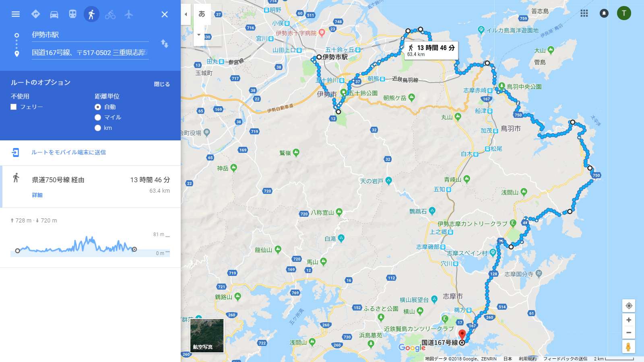Select the マイル distance unit

pos(98,117)
